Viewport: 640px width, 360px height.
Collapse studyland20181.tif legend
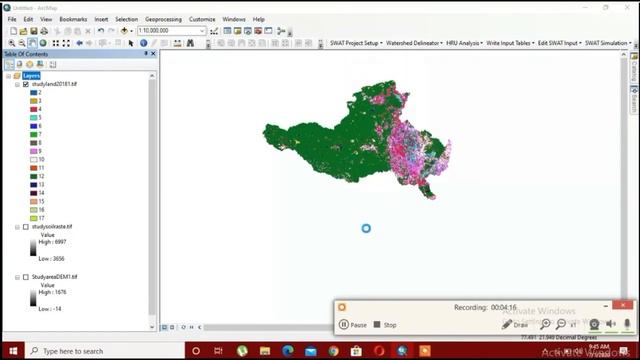coord(17,84)
